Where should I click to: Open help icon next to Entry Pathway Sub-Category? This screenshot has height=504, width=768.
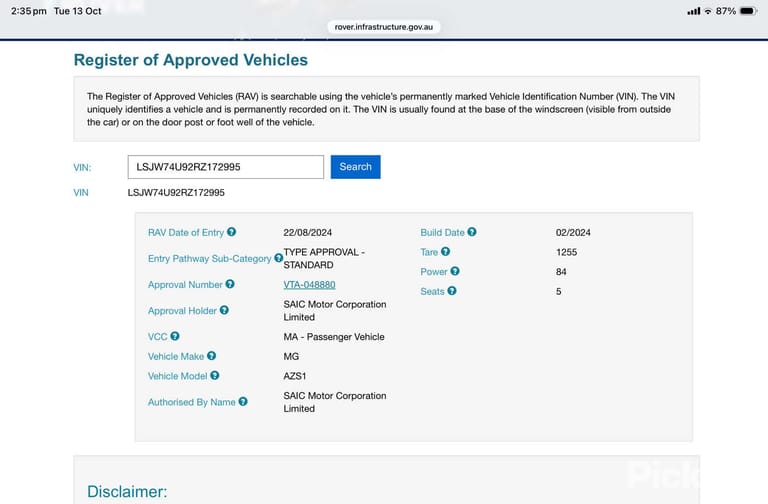point(278,258)
